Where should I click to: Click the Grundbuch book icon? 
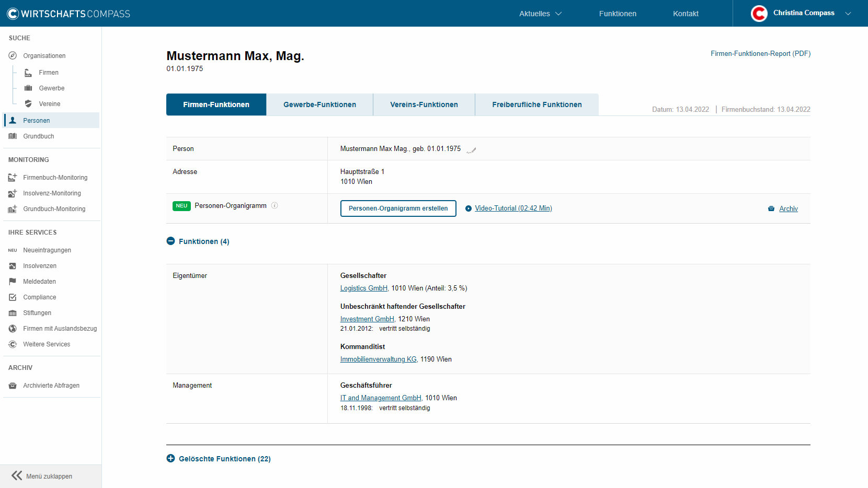[x=13, y=136]
